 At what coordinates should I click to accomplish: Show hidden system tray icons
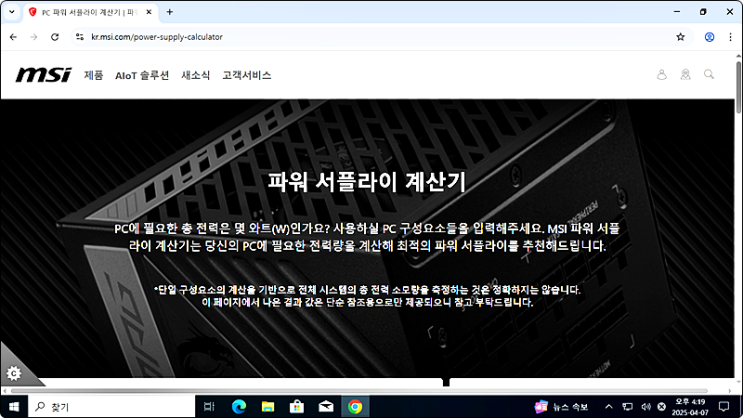point(609,407)
